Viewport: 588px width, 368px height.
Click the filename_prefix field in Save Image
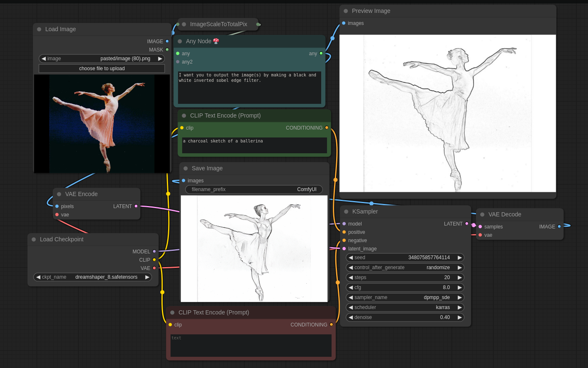254,189
